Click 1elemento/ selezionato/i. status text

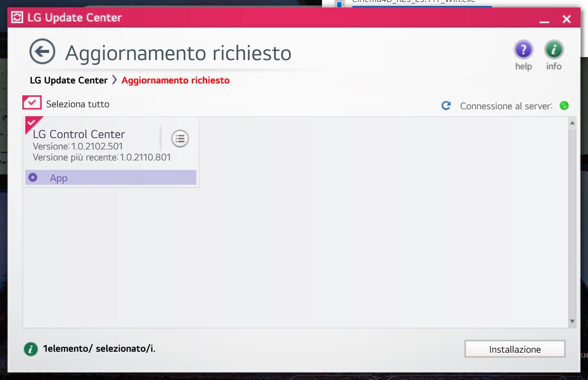99,349
